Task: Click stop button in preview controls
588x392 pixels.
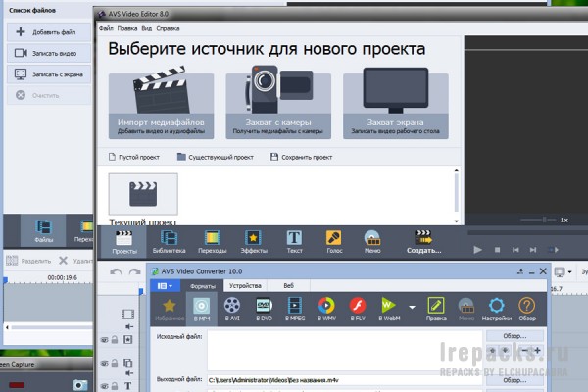Action: (x=497, y=250)
